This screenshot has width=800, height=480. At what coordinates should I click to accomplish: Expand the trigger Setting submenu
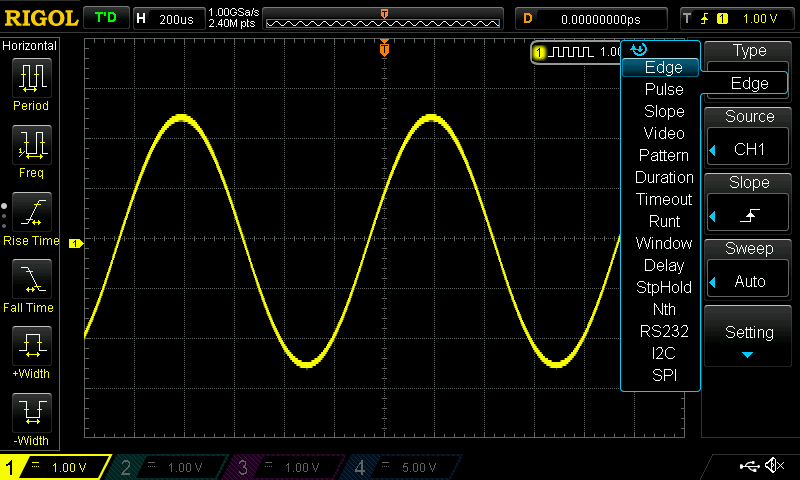click(x=749, y=338)
